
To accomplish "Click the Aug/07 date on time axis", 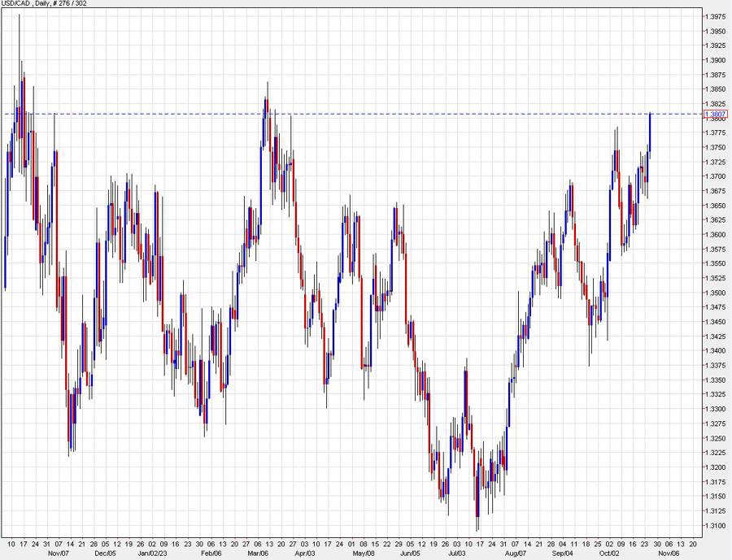I will coord(514,553).
